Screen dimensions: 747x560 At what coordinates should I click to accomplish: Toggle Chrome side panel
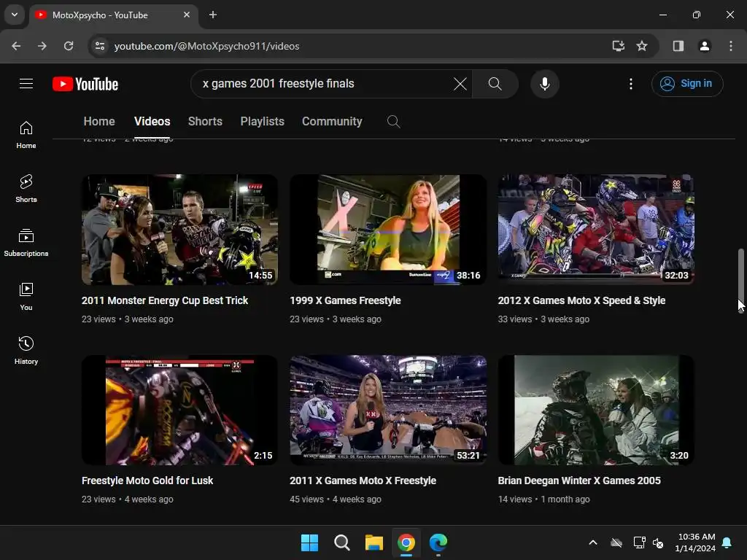[678, 46]
